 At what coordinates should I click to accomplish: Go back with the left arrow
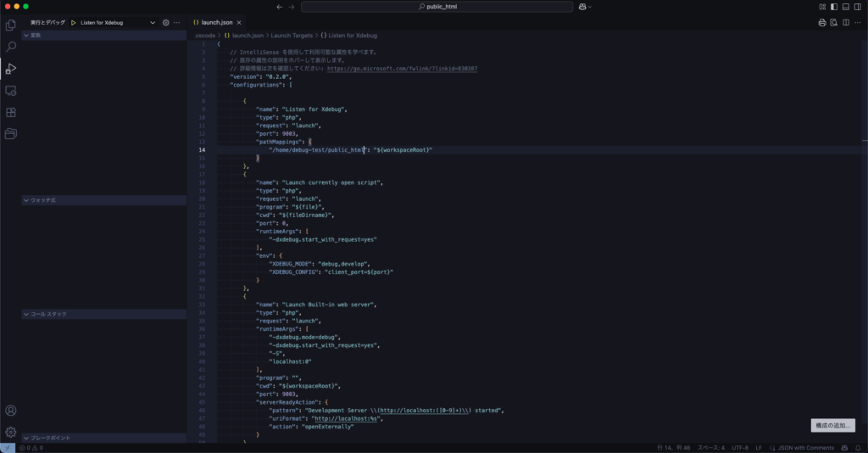[279, 7]
